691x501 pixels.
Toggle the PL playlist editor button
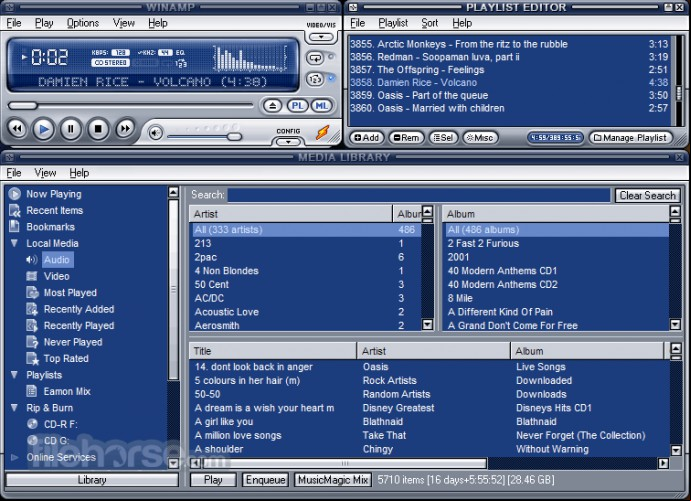pyautogui.click(x=297, y=106)
